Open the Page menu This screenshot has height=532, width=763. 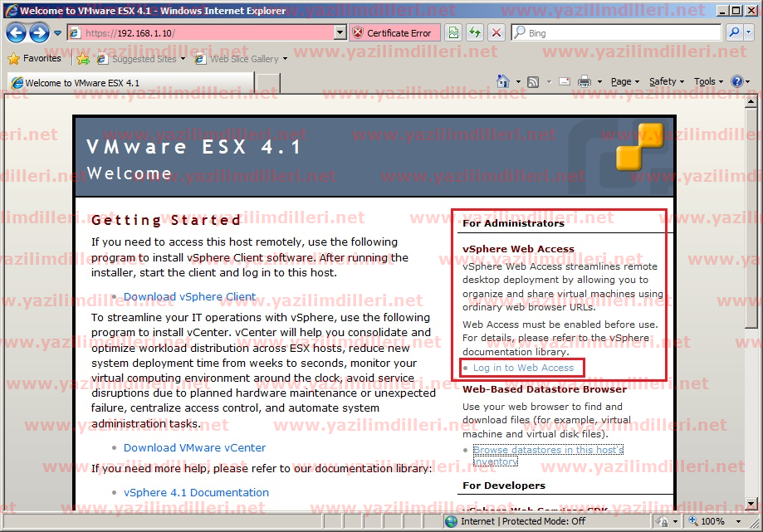625,81
